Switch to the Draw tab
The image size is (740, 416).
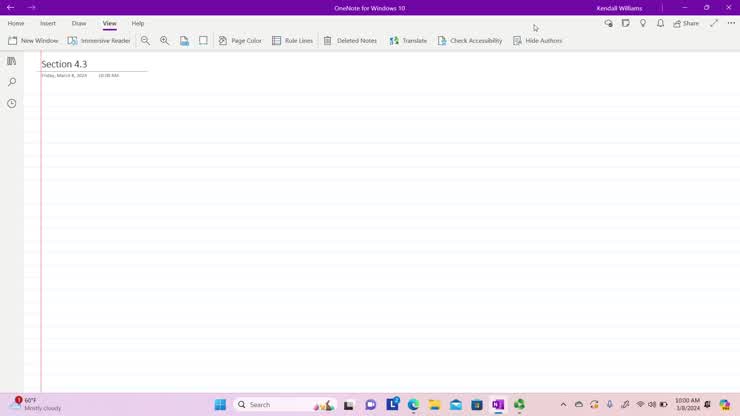(x=79, y=23)
